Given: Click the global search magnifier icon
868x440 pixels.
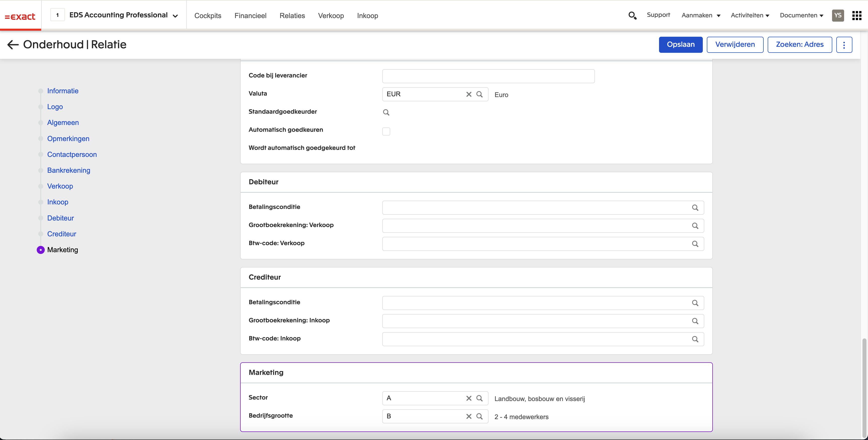Looking at the screenshot, I should point(632,16).
